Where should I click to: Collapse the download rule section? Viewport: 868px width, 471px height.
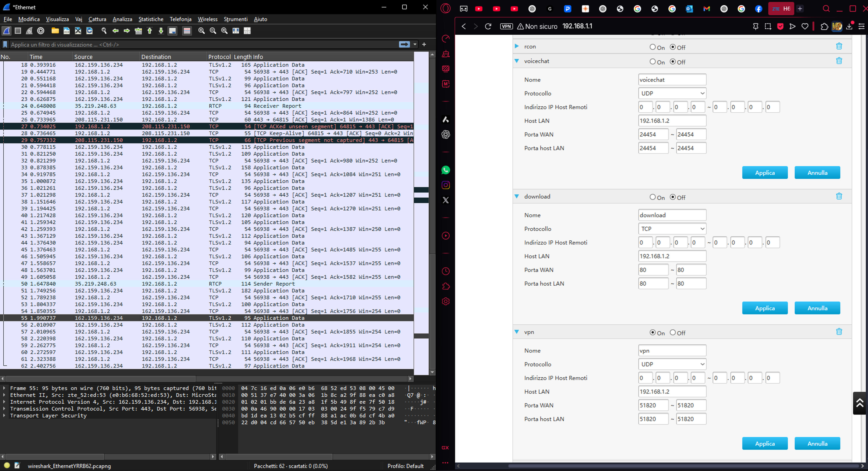click(x=517, y=196)
